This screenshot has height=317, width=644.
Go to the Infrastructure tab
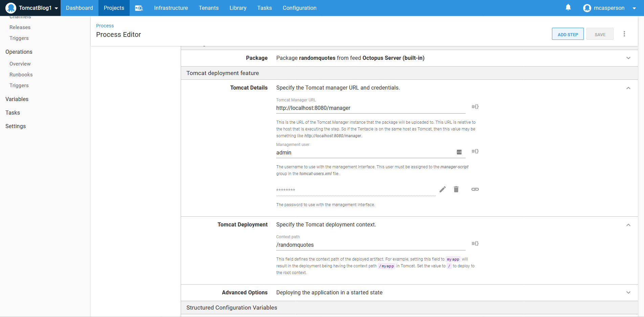tap(171, 8)
